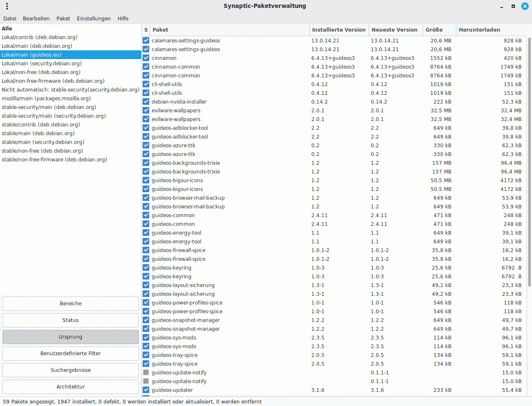Switch to the Status filter view
The width and height of the screenshot is (532, 406).
coord(71,320)
